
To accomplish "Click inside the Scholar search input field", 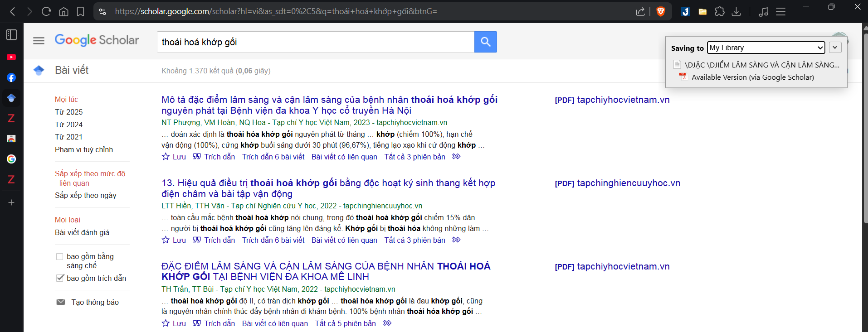I will click(x=316, y=42).
